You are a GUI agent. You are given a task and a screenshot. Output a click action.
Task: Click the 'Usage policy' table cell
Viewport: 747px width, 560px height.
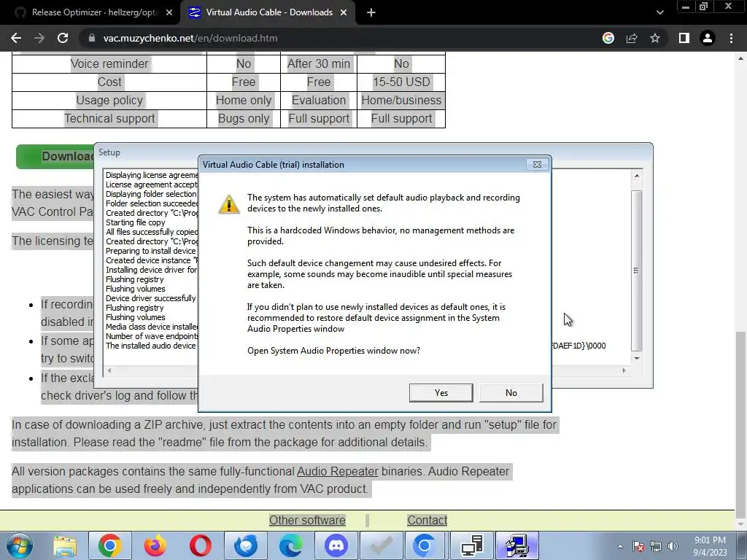109,101
